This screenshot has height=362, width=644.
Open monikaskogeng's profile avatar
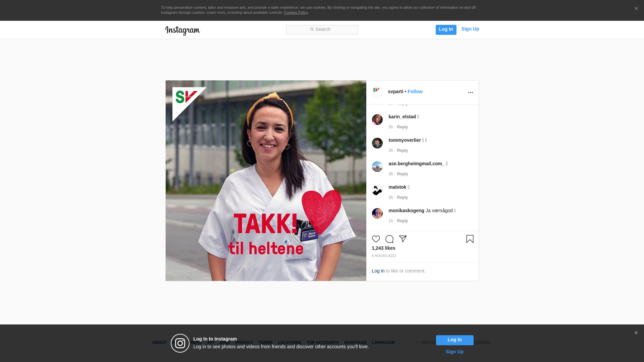377,214
